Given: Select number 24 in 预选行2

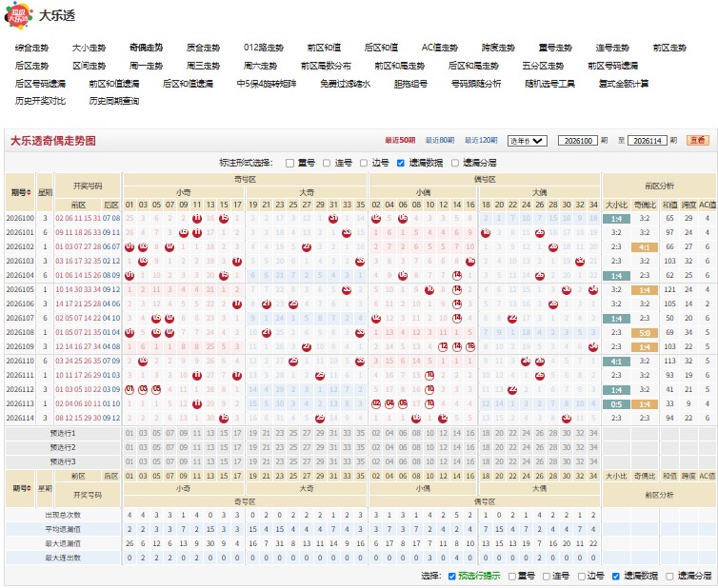Looking at the screenshot, I should click(x=527, y=447).
